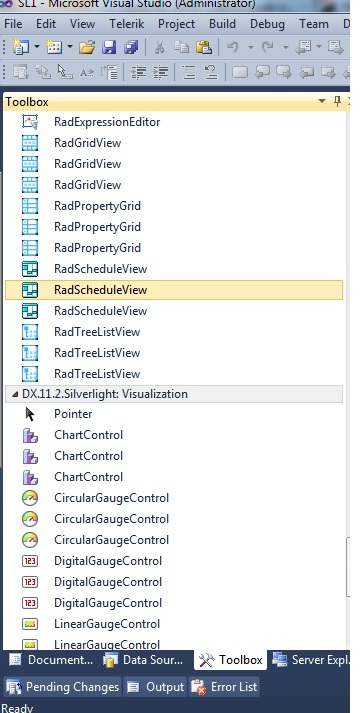This screenshot has height=713, width=363.
Task: Open the Redo history dropdown arrow
Action: click(x=286, y=47)
